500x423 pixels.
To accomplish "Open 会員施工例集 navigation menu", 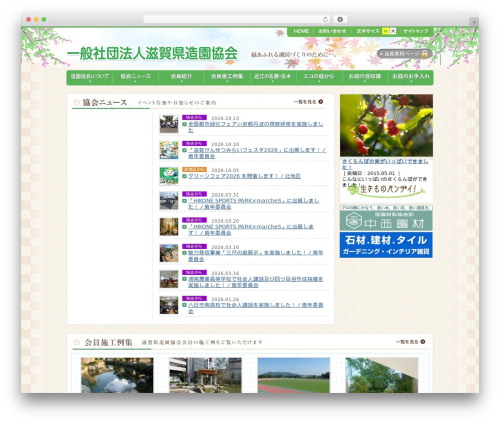I will click(227, 77).
